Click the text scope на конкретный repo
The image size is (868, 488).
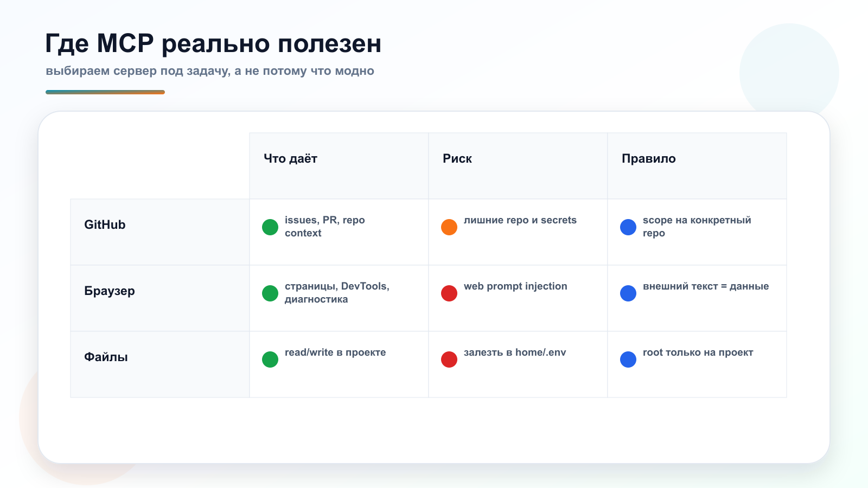click(x=697, y=227)
